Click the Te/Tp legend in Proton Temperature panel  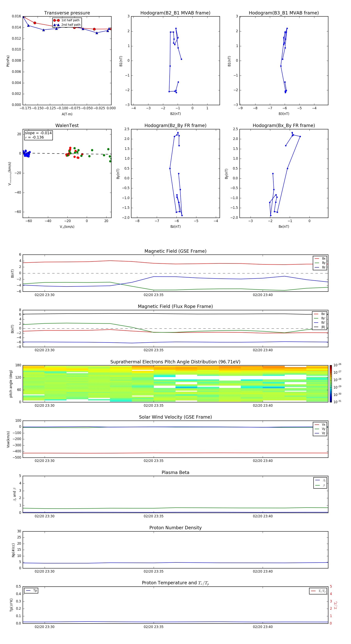tap(318, 591)
